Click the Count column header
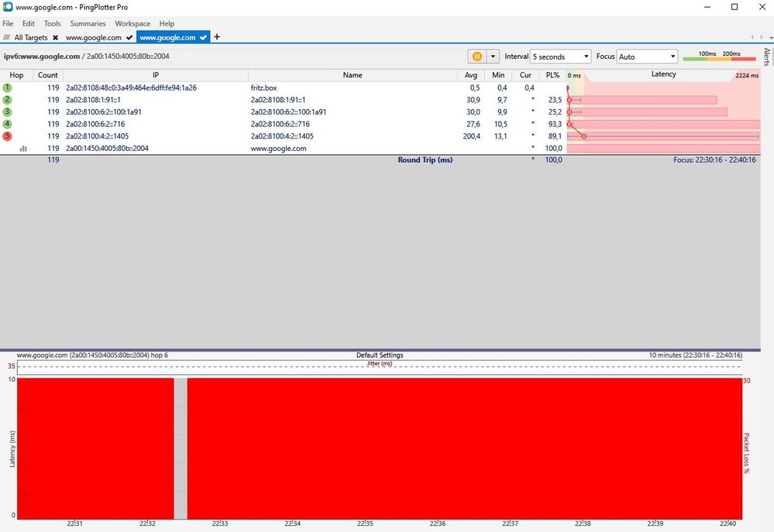Screen dimensions: 774x532 coord(48,75)
